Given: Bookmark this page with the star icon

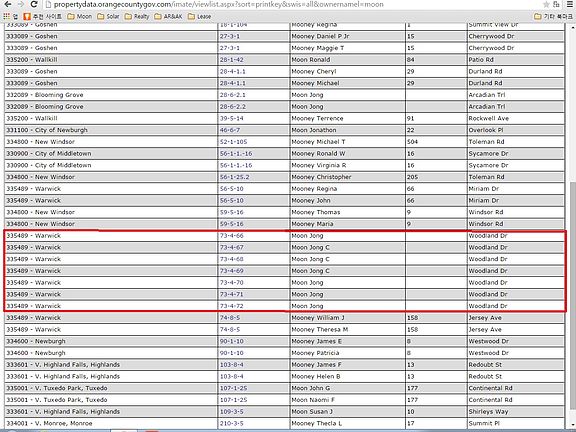Looking at the screenshot, I should [546, 4].
